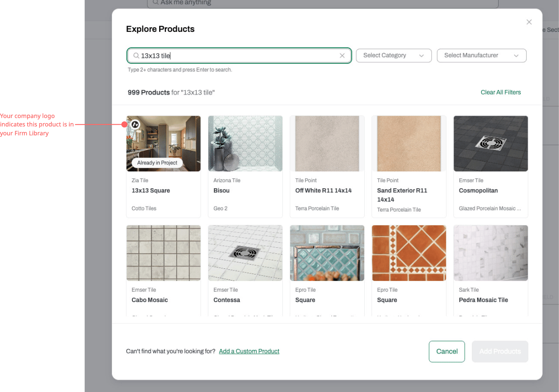The height and width of the screenshot is (392, 559).
Task: Click the firm library logo badge on Zia Tile
Action: click(x=135, y=125)
